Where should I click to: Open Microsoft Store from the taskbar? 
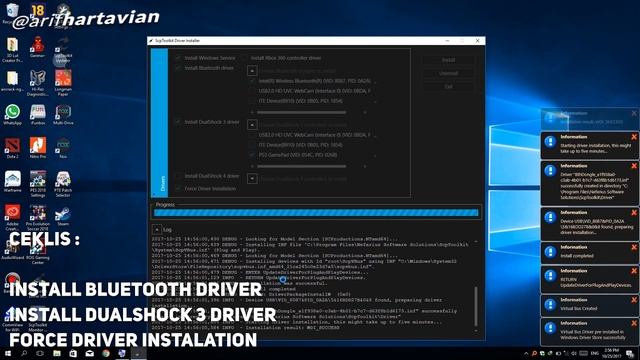click(x=73, y=353)
